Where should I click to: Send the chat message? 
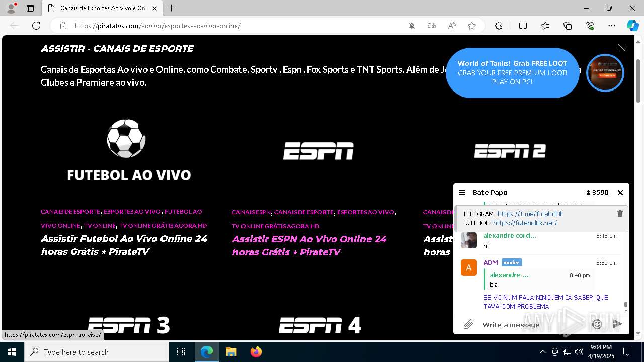click(x=618, y=324)
